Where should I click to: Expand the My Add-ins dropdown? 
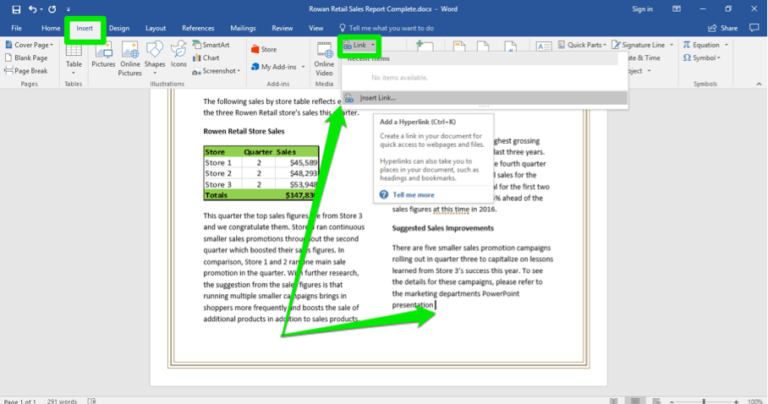click(x=303, y=67)
